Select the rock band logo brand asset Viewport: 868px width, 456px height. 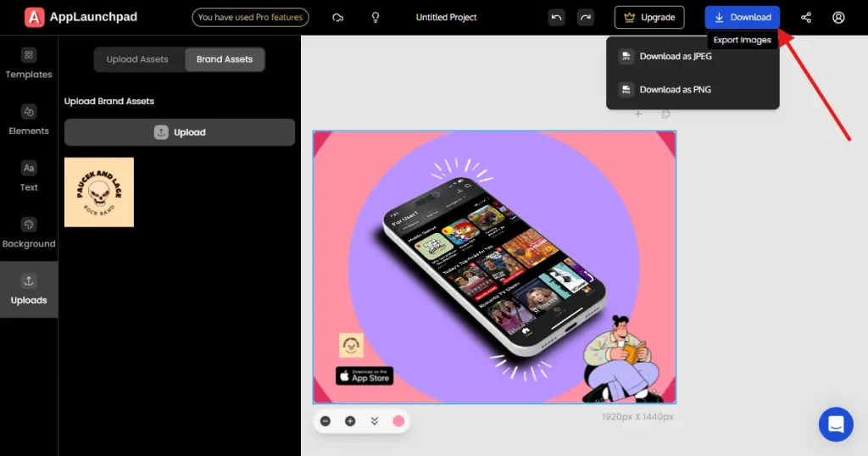[99, 192]
